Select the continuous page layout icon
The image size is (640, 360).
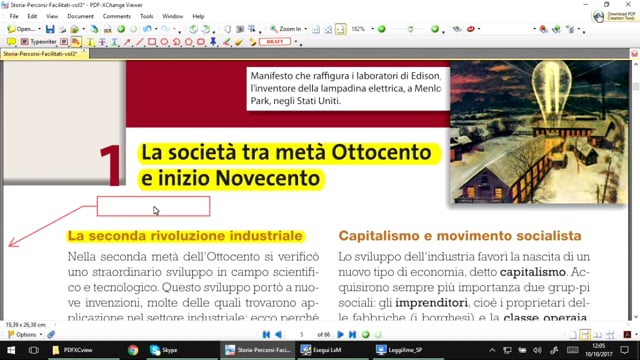(x=585, y=335)
